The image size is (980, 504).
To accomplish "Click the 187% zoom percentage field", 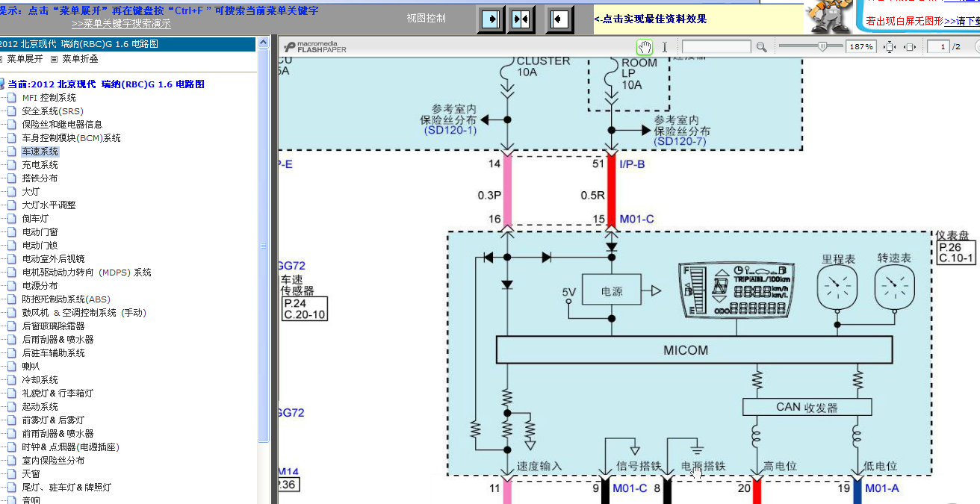I will click(861, 47).
